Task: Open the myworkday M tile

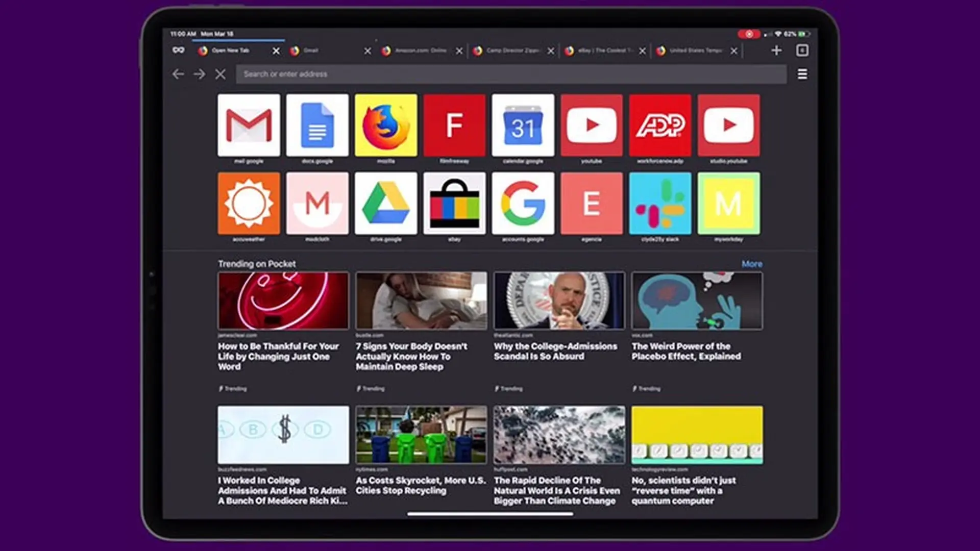Action: [x=729, y=203]
